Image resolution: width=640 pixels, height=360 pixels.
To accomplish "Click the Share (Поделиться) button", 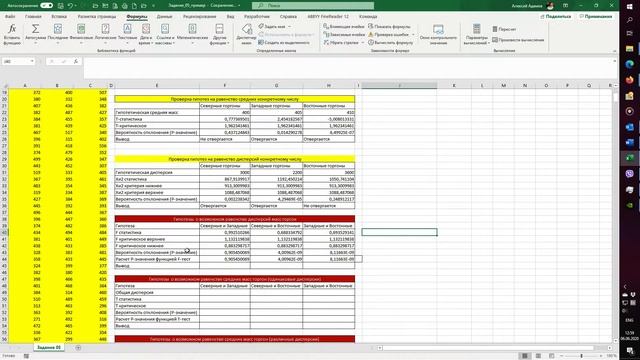I will pyautogui.click(x=556, y=16).
